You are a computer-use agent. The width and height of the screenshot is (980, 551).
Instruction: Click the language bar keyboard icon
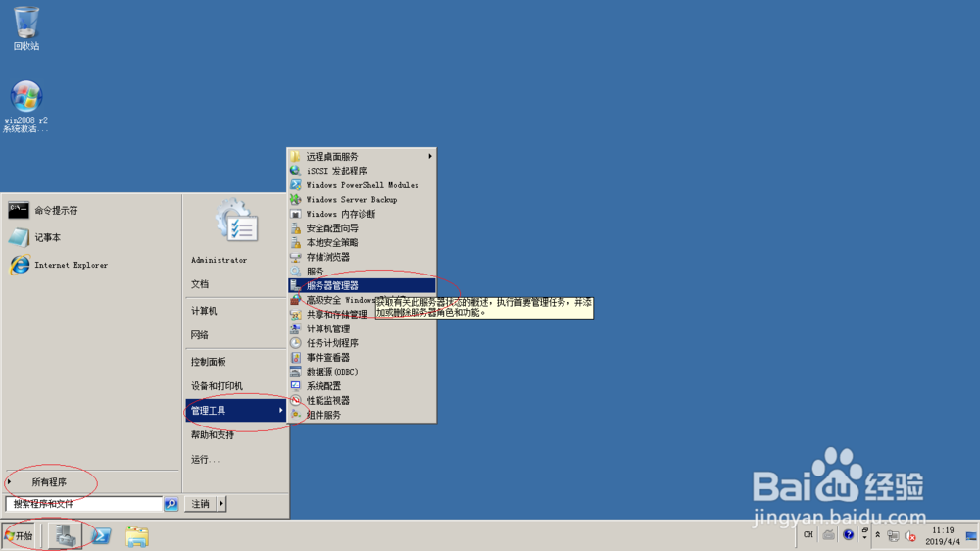click(828, 535)
